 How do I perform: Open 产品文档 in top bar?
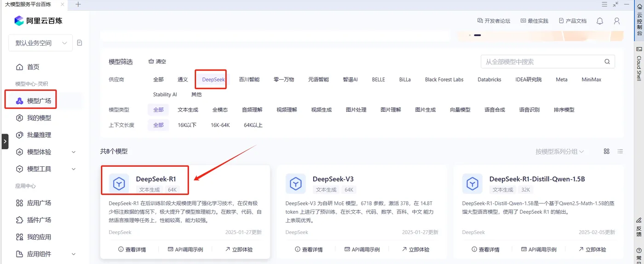[x=573, y=21]
